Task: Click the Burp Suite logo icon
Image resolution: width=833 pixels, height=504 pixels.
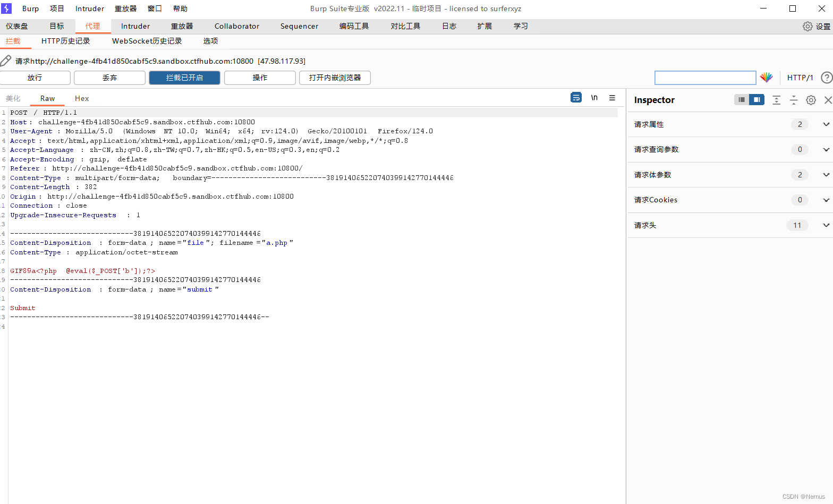Action: [x=6, y=8]
